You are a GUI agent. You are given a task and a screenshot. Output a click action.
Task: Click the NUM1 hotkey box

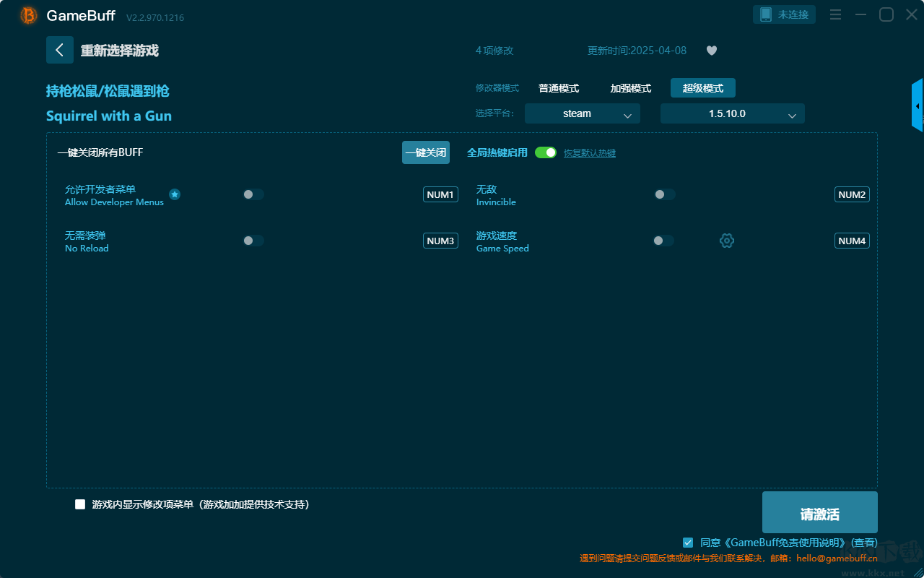(440, 194)
